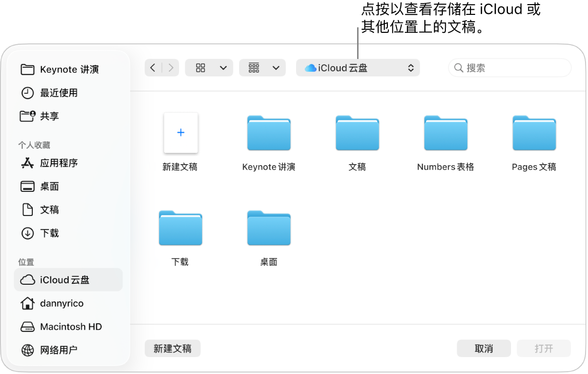588x374 pixels.
Task: Open the iCloud 云盘 location dropdown
Action: coord(358,67)
